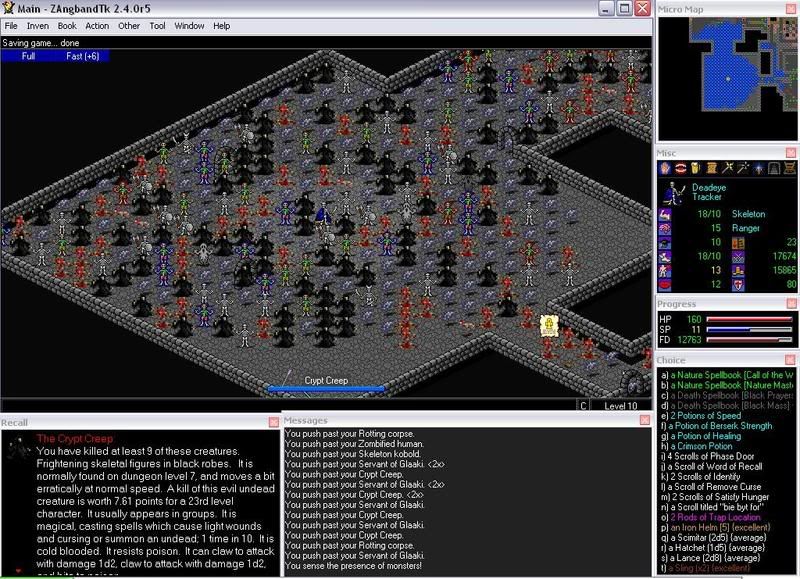Click the sparkling magic wand icon in Misc toolbar
Image resolution: width=800 pixels, height=579 pixels.
click(743, 168)
